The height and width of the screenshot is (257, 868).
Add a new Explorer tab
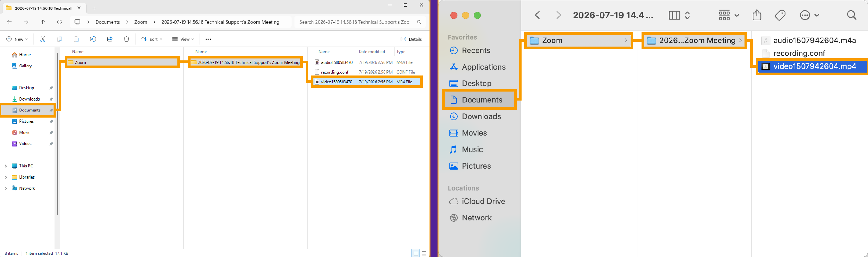(x=94, y=8)
